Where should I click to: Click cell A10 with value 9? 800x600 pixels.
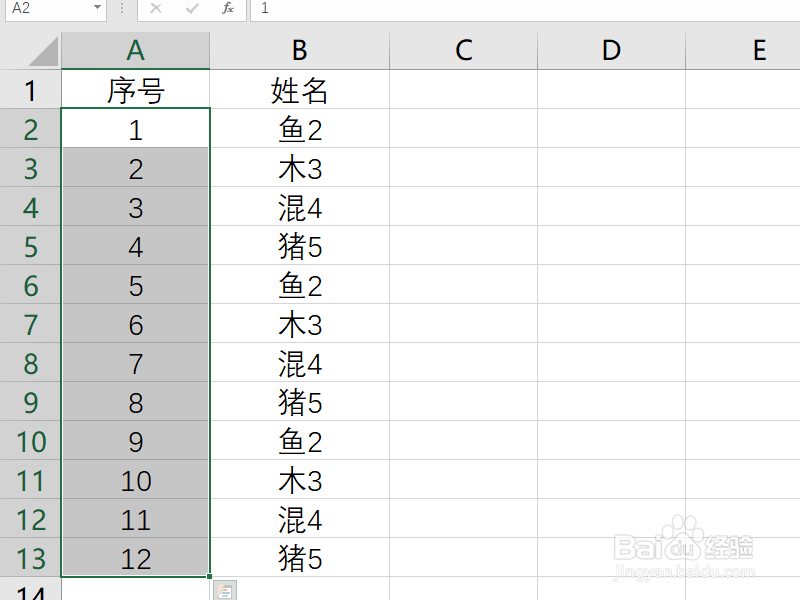[x=135, y=441]
